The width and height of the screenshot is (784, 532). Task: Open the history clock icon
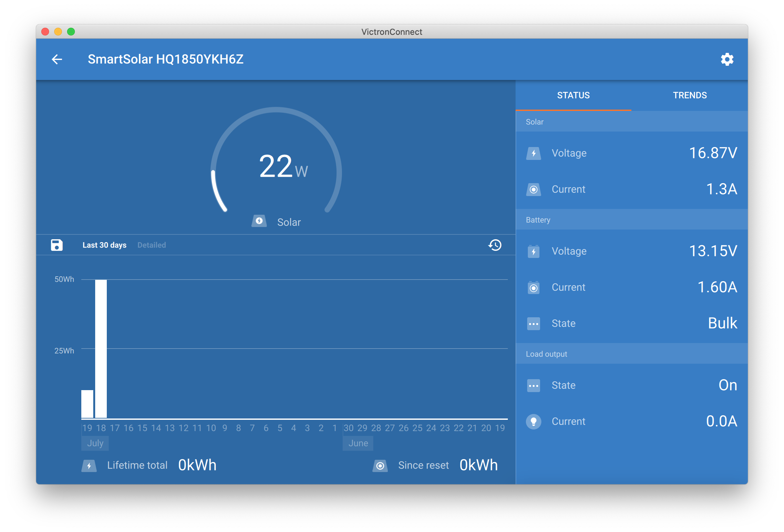coord(495,245)
